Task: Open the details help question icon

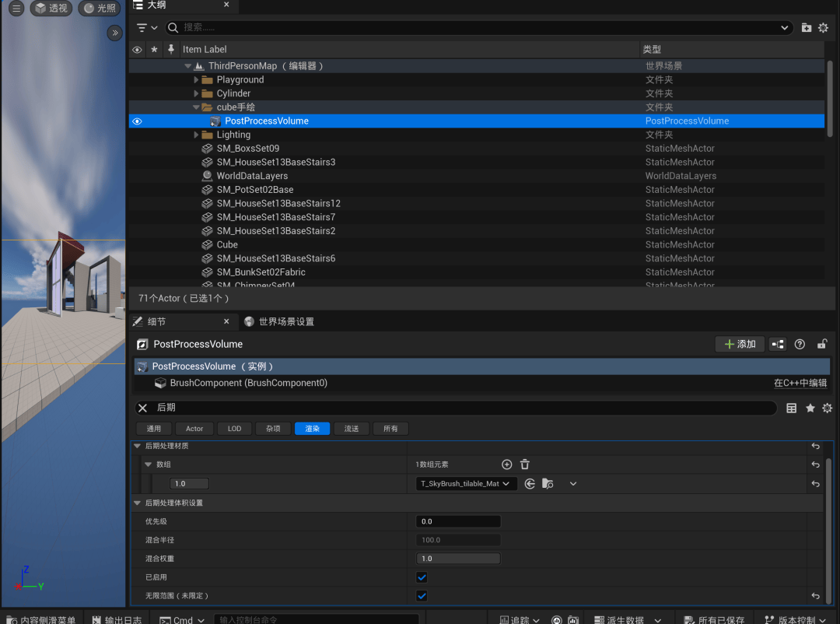Action: point(800,344)
